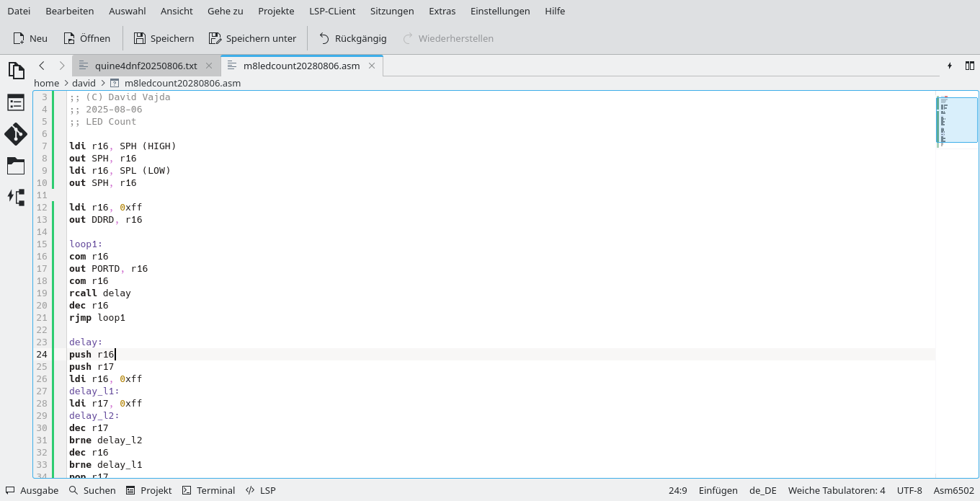Open the Sitzungen menu
Image resolution: width=980 pixels, height=501 pixels.
click(x=392, y=11)
